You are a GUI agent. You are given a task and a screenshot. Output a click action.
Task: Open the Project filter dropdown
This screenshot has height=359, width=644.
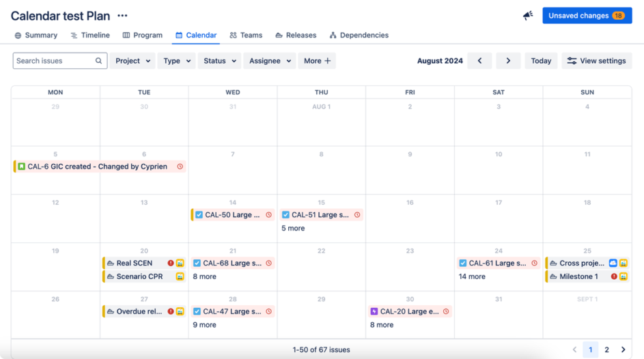(x=132, y=61)
